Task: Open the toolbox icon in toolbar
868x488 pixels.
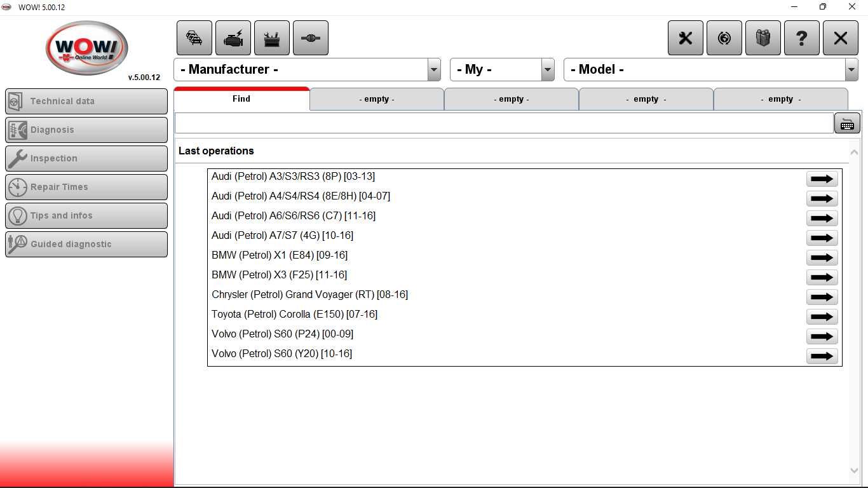Action: [x=272, y=38]
